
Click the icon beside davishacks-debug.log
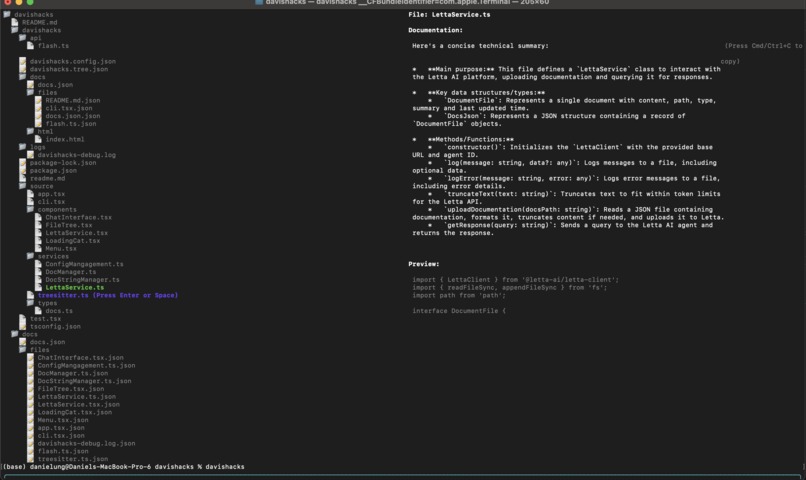30,155
